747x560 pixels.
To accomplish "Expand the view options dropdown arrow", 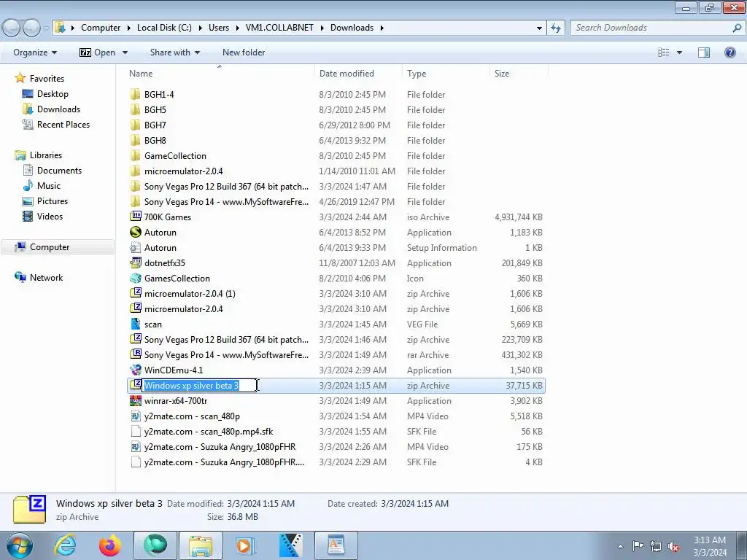I will click(x=679, y=52).
